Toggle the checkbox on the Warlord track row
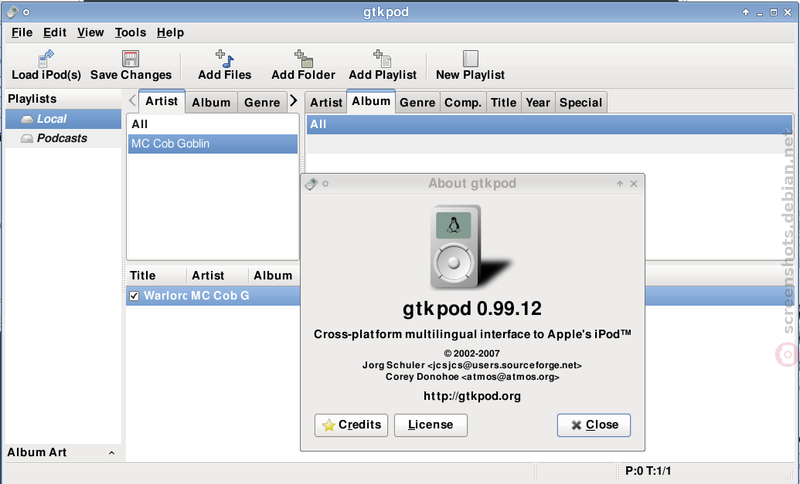800x484 pixels. (x=134, y=296)
